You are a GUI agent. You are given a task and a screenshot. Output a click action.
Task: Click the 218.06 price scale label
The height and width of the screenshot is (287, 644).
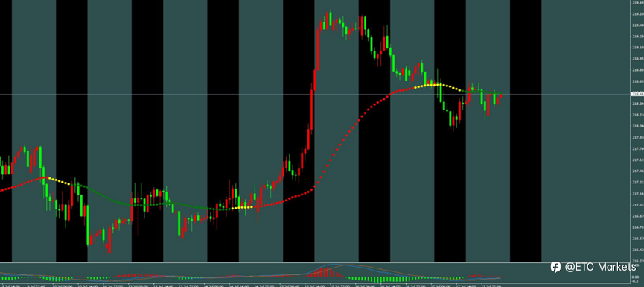[x=638, y=126]
